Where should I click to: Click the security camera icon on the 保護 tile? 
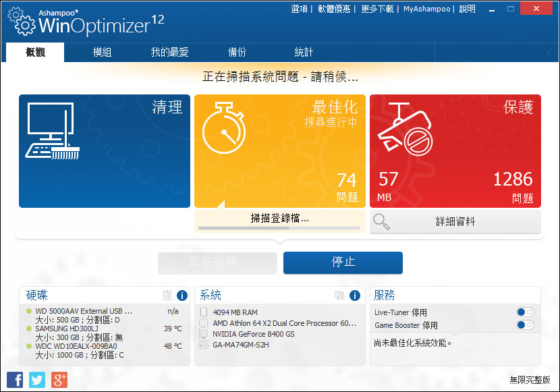coord(405,128)
